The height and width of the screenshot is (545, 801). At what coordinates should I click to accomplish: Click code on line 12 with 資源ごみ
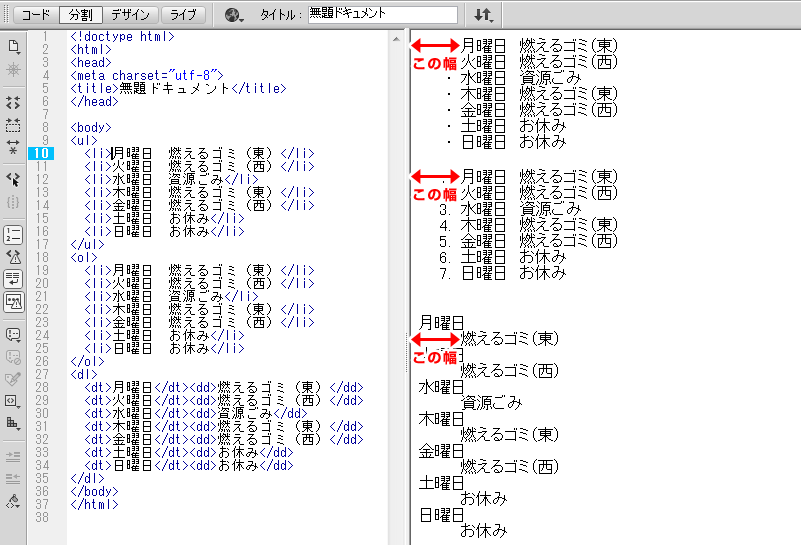click(x=171, y=179)
